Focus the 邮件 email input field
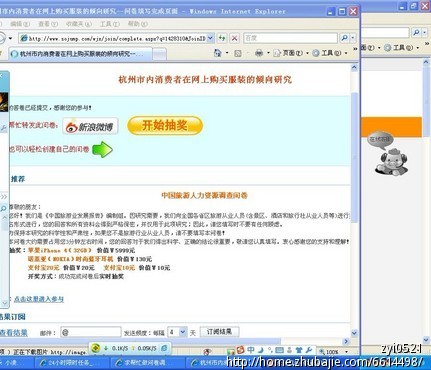Screen dimensions: 431x370 point(91,332)
